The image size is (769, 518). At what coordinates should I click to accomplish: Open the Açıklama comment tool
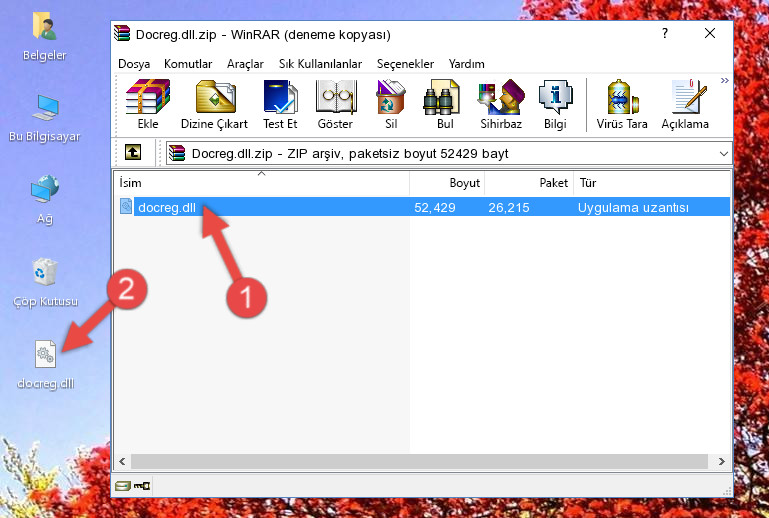pos(685,104)
